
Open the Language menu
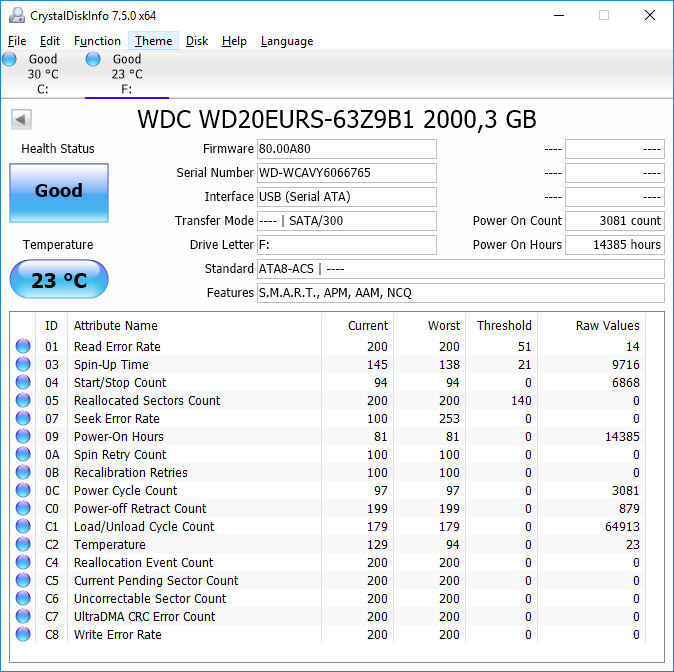pyautogui.click(x=287, y=41)
